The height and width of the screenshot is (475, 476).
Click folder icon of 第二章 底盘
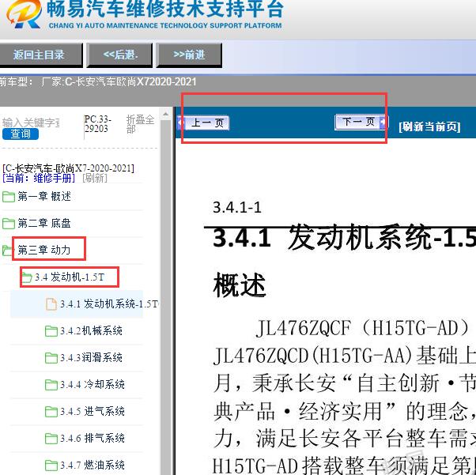9,224
